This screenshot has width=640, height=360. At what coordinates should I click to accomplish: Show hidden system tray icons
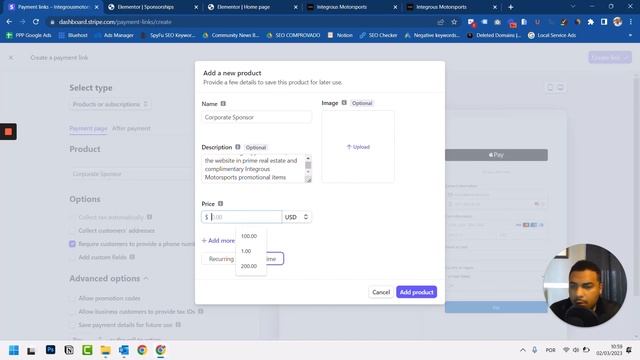click(x=522, y=350)
